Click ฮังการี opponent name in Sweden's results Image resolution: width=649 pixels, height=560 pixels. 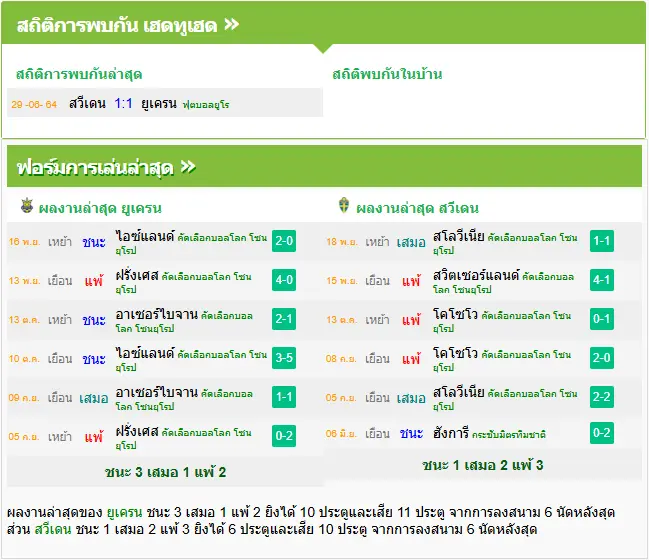tap(451, 433)
